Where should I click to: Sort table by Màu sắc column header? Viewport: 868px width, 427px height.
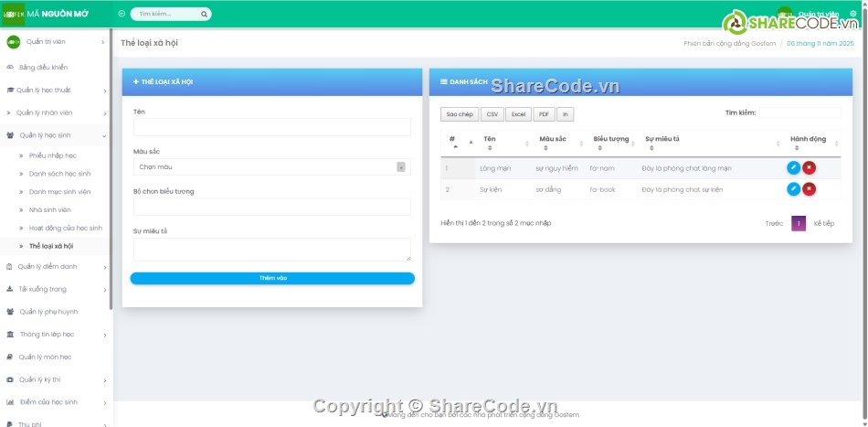coord(558,143)
